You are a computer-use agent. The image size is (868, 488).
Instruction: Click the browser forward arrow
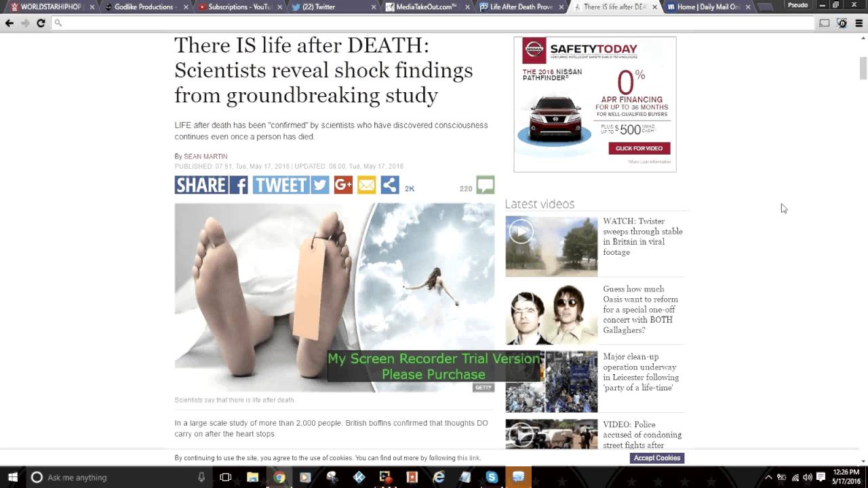25,23
